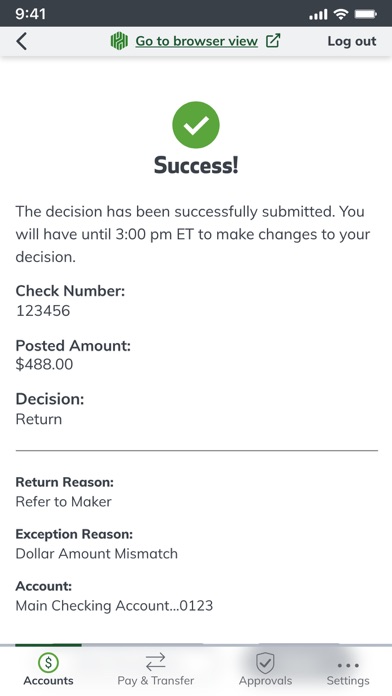Click Main Checking Account...0123 text
The width and height of the screenshot is (392, 696).
pyautogui.click(x=114, y=605)
